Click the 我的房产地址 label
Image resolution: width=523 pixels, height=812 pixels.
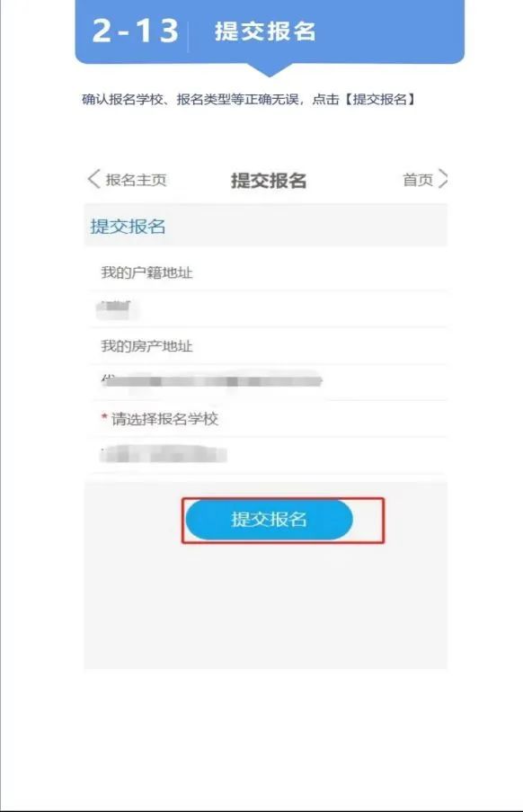point(146,346)
